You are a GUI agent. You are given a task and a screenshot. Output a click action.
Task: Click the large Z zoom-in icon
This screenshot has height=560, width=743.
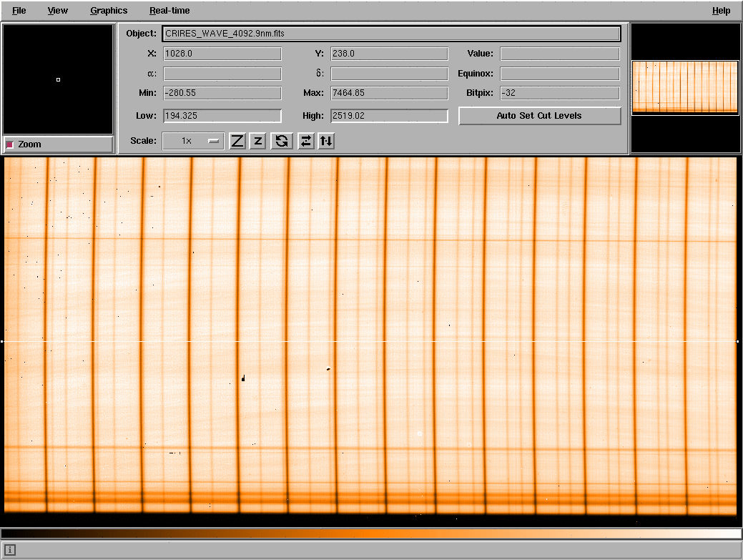237,141
